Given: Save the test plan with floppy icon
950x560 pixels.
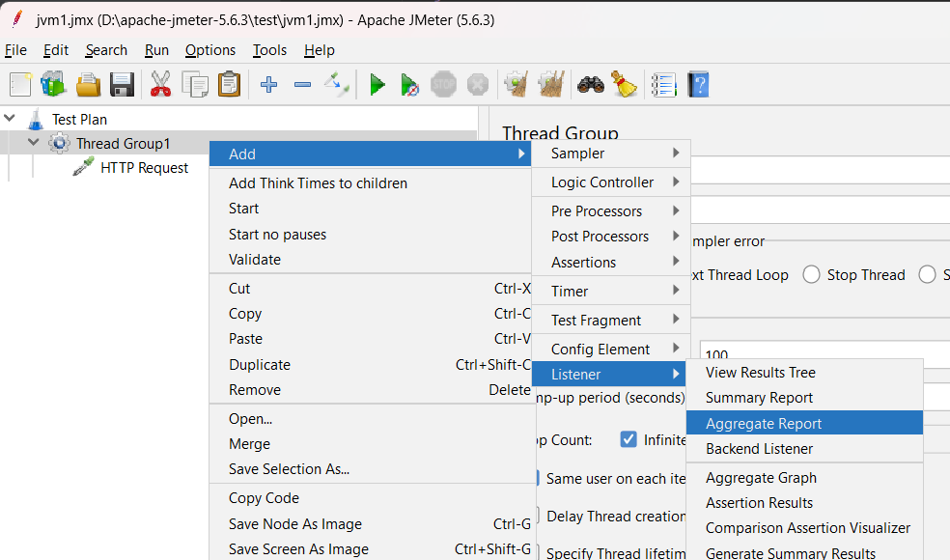Looking at the screenshot, I should pos(122,85).
